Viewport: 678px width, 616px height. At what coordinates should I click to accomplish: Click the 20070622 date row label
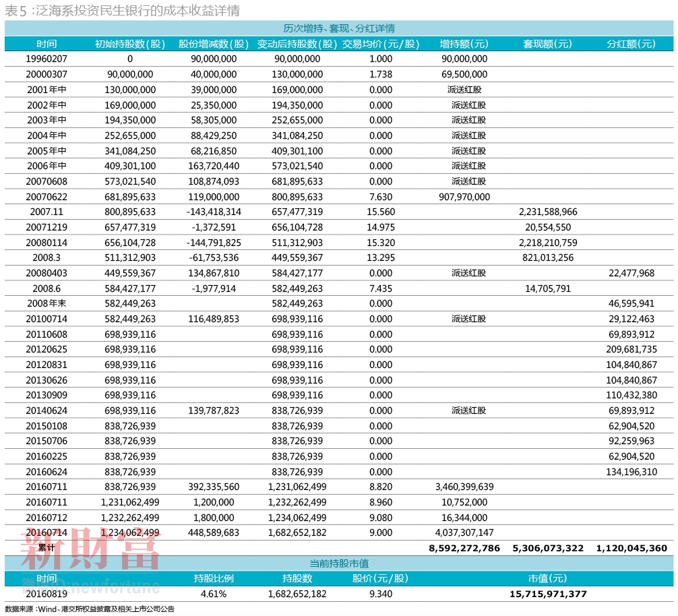pos(47,197)
